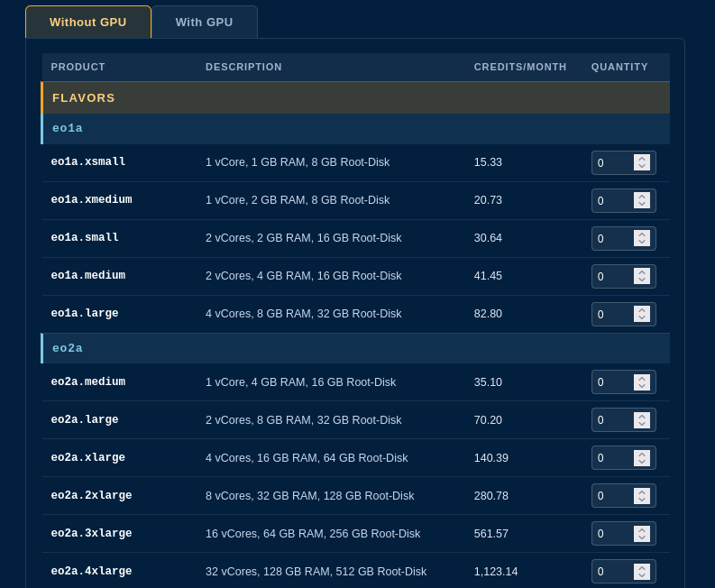
Task: Click the CREDITS/MONTH column header
Action: tap(520, 67)
